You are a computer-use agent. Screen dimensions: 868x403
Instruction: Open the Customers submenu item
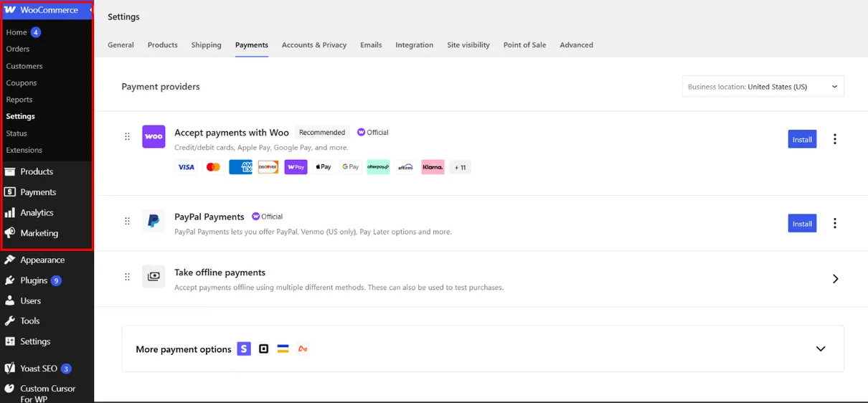pyautogui.click(x=24, y=66)
